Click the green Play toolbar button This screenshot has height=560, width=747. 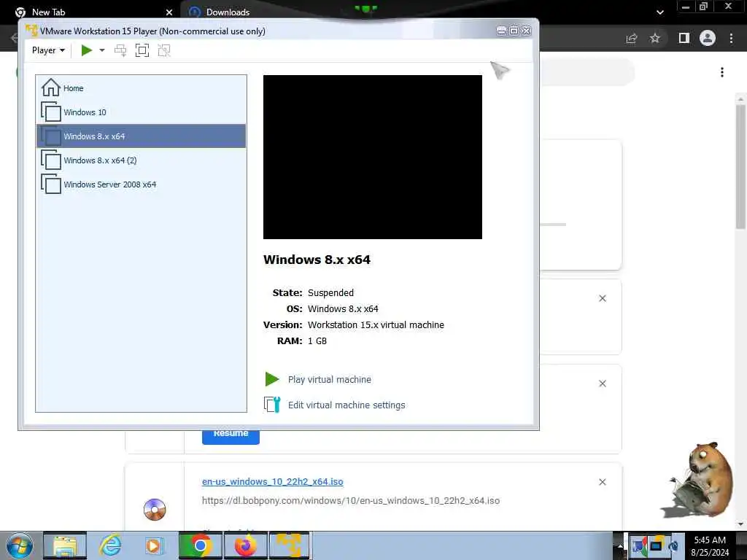pyautogui.click(x=86, y=50)
